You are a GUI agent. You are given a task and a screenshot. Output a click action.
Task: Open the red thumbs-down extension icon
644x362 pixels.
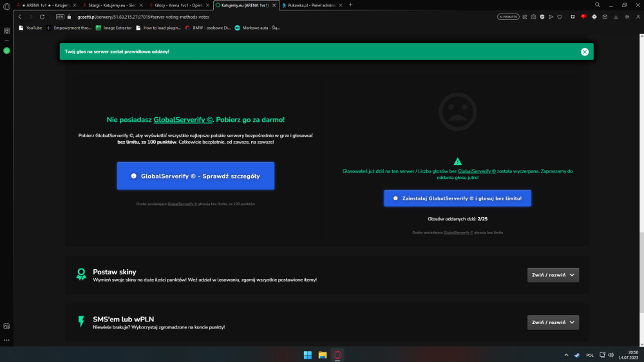point(583,17)
